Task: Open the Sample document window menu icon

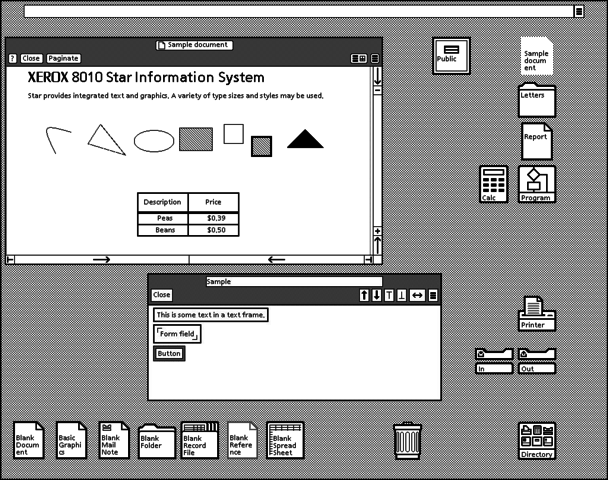Action: (375, 59)
